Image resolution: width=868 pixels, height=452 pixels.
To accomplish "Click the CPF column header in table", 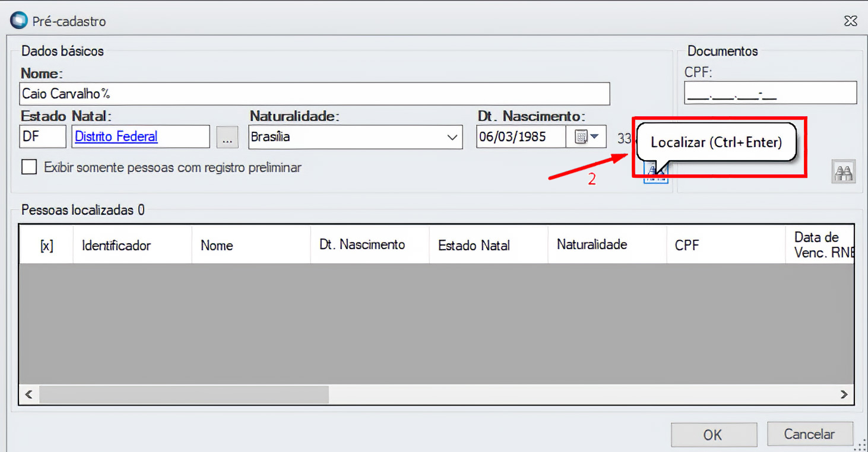I will (687, 246).
